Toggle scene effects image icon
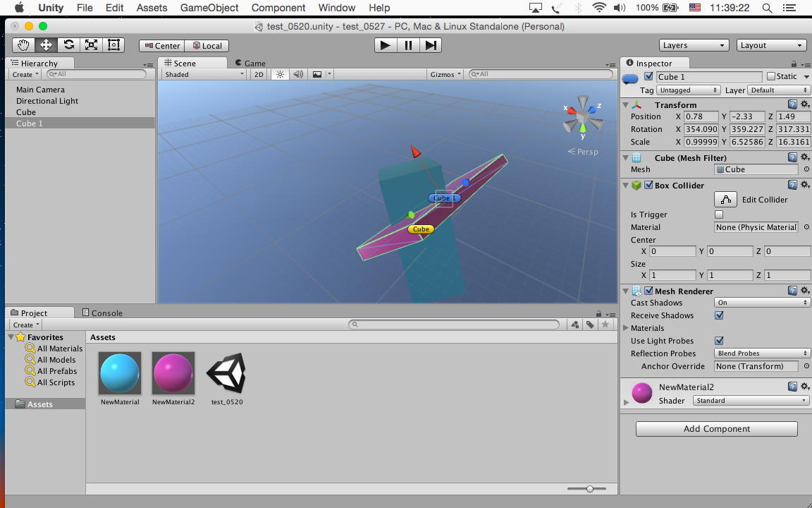This screenshot has width=812, height=508. (317, 75)
